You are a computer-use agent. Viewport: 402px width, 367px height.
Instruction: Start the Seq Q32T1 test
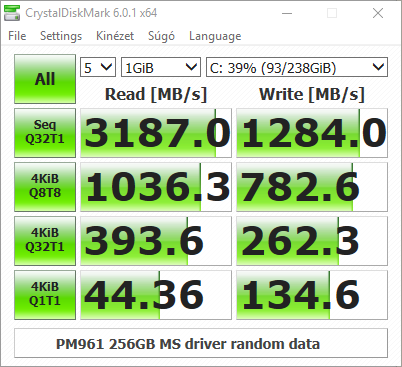pos(45,133)
